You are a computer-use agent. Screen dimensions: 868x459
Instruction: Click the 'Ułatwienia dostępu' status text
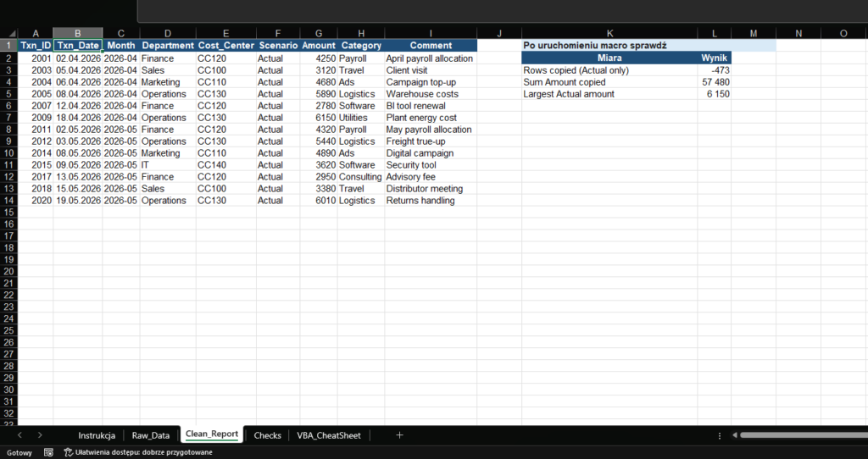143,452
